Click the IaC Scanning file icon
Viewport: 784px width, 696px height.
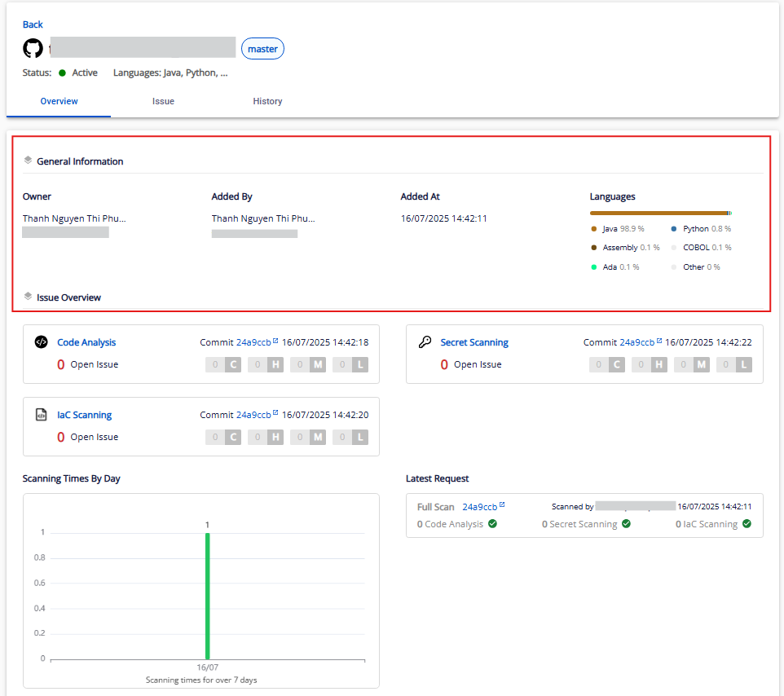41,415
